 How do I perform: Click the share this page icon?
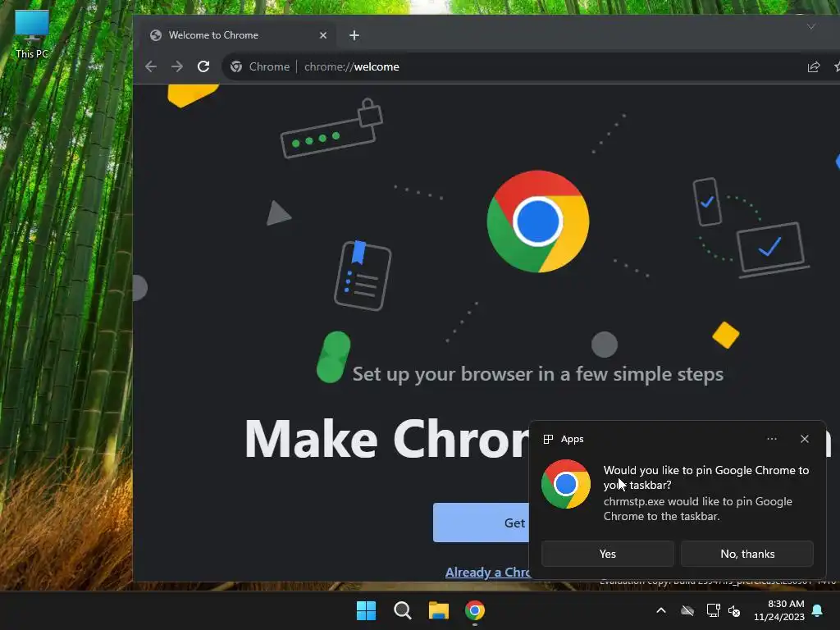814,67
